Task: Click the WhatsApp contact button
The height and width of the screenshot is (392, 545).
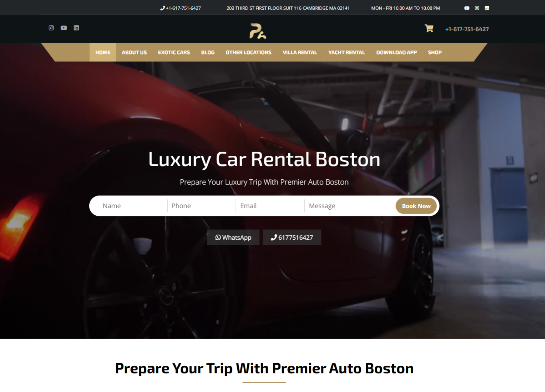Action: (233, 237)
